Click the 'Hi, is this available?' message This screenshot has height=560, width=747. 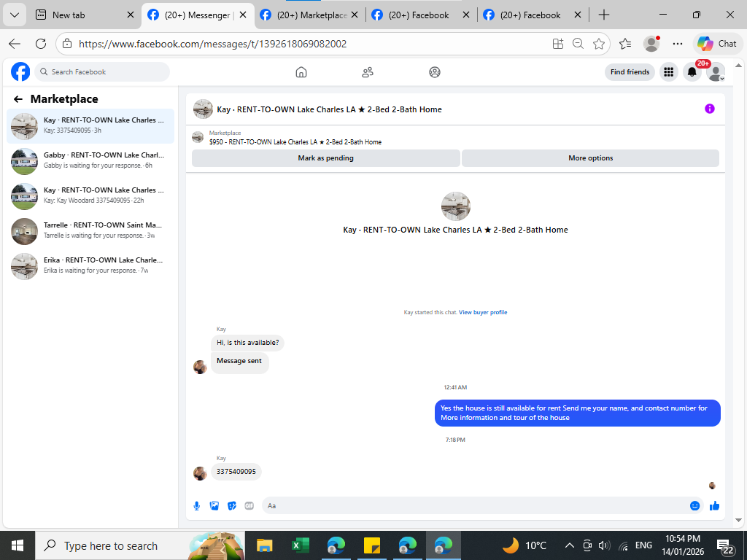tap(248, 343)
